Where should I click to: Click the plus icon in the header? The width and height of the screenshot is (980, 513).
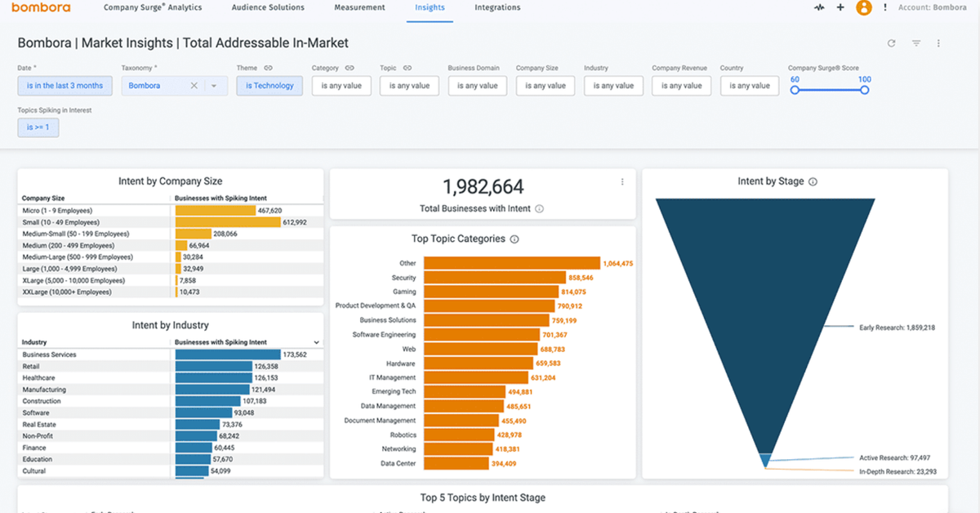pyautogui.click(x=841, y=7)
